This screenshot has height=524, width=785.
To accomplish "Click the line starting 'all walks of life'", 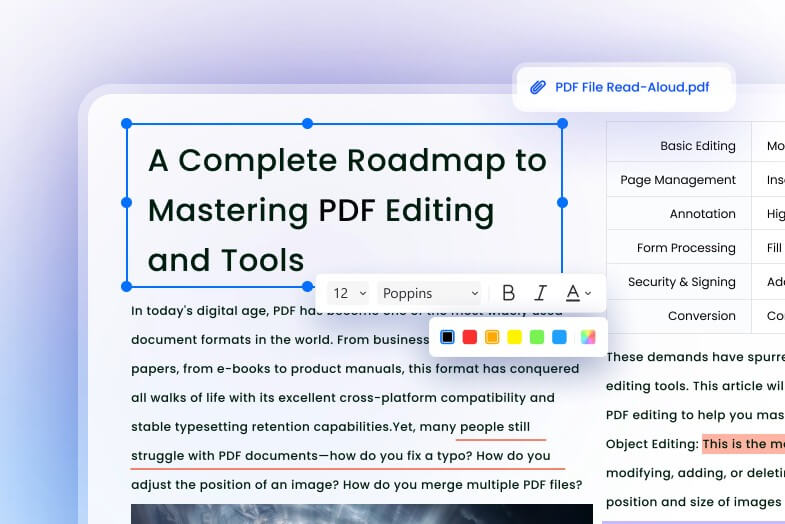I will 342,398.
